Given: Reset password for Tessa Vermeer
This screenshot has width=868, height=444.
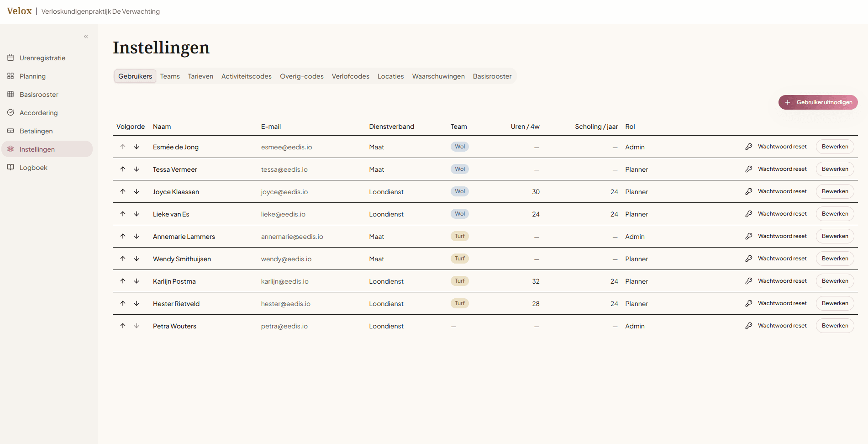Looking at the screenshot, I should pos(776,169).
